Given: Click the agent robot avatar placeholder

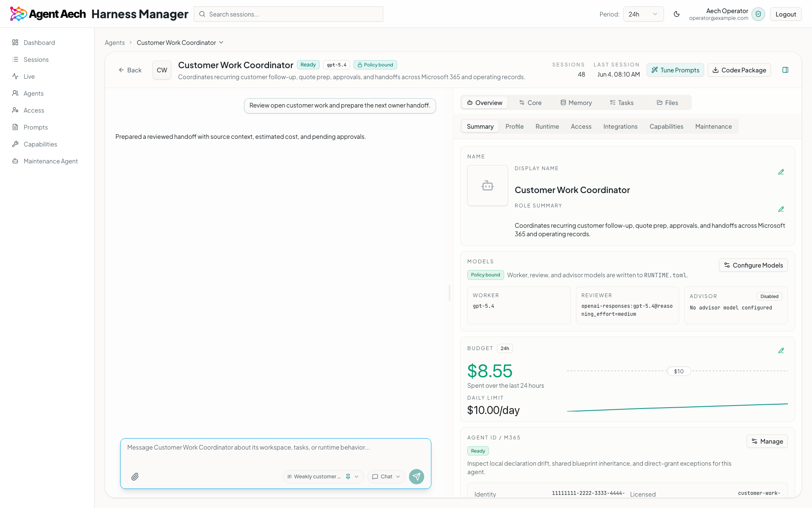Looking at the screenshot, I should 488,185.
